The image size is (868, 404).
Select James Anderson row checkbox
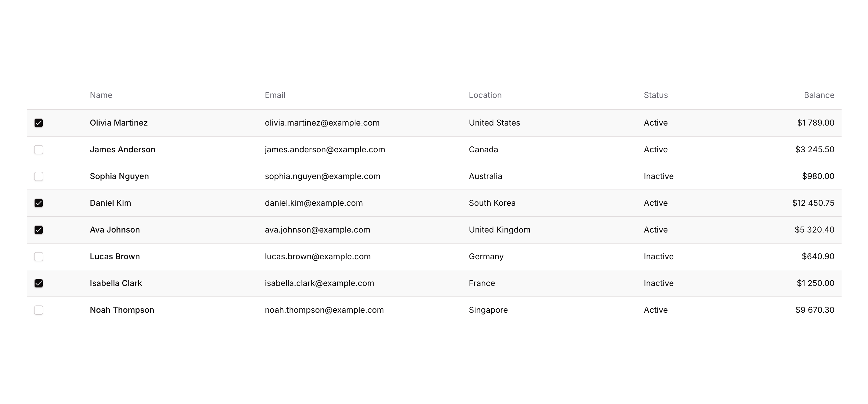click(x=39, y=149)
